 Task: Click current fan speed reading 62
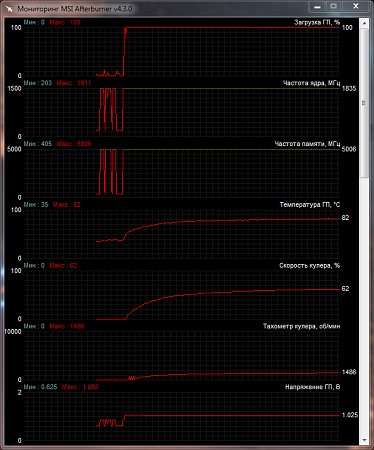coord(345,289)
